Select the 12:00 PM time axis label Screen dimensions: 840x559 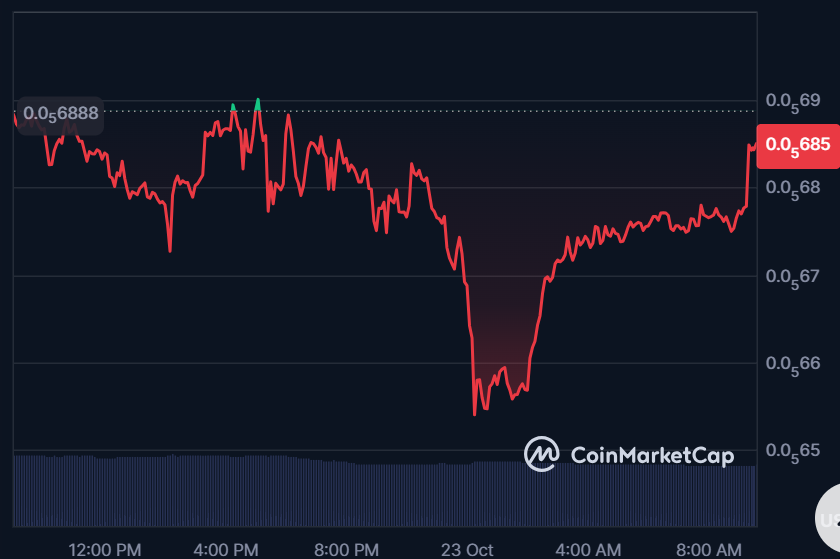[x=104, y=549]
